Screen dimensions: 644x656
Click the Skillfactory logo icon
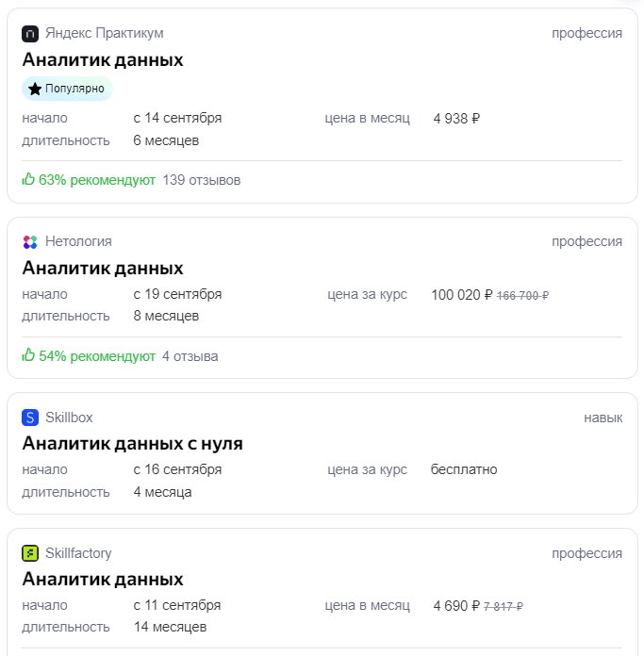click(30, 553)
